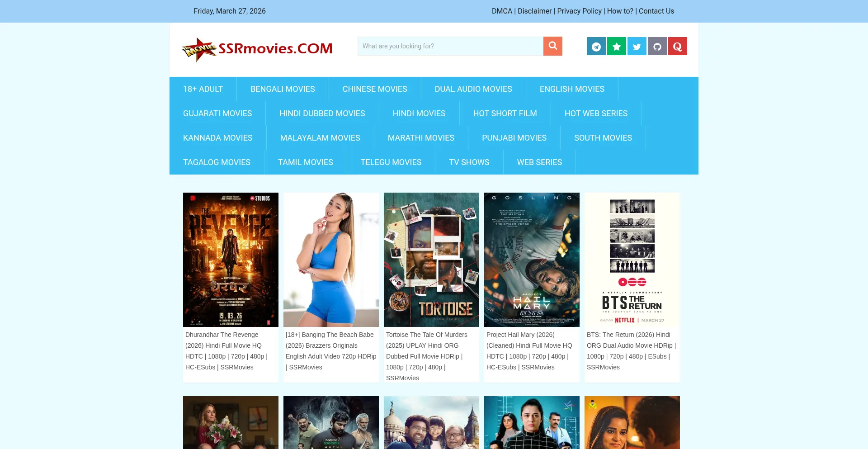
Task: Select the ENGLISH MOVIES category
Action: click(572, 89)
